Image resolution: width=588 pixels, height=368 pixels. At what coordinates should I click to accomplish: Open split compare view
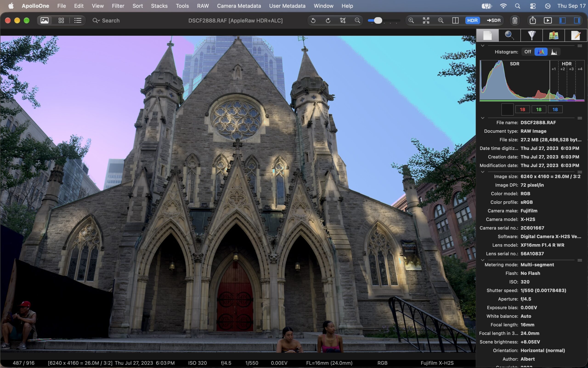pyautogui.click(x=455, y=20)
